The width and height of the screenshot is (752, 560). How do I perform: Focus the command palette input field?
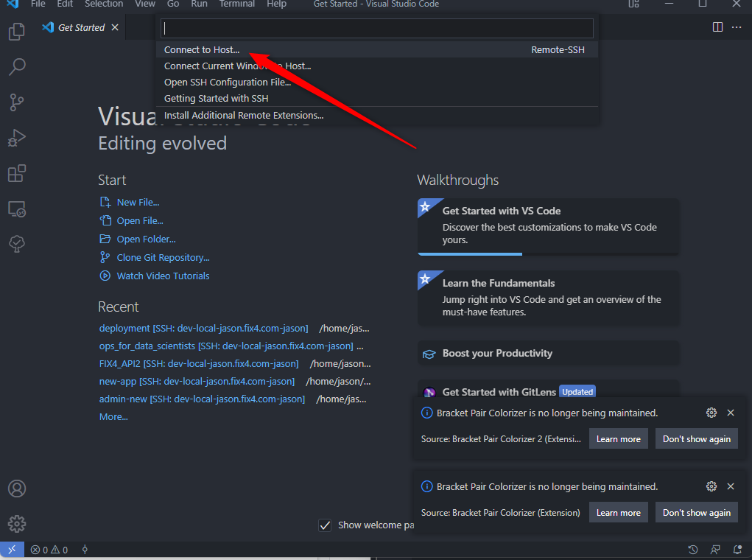click(x=377, y=28)
